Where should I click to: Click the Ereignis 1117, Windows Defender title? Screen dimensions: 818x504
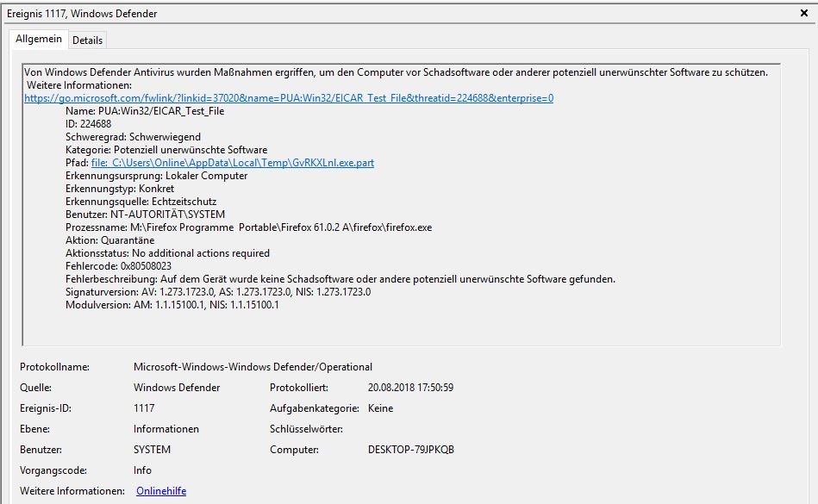[82, 14]
